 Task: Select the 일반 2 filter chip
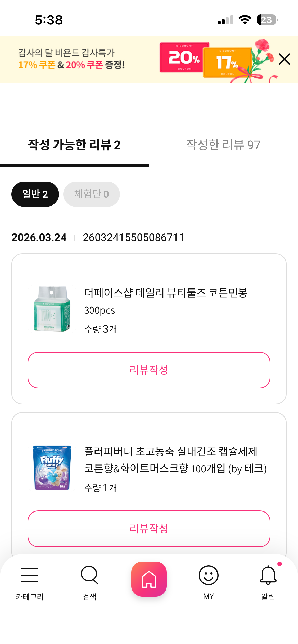(x=35, y=194)
